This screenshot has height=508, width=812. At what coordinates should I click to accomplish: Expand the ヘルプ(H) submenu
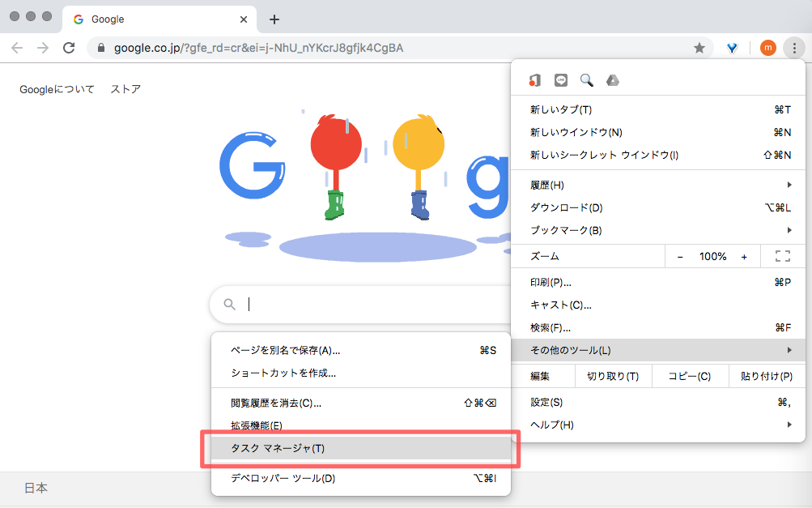point(658,425)
